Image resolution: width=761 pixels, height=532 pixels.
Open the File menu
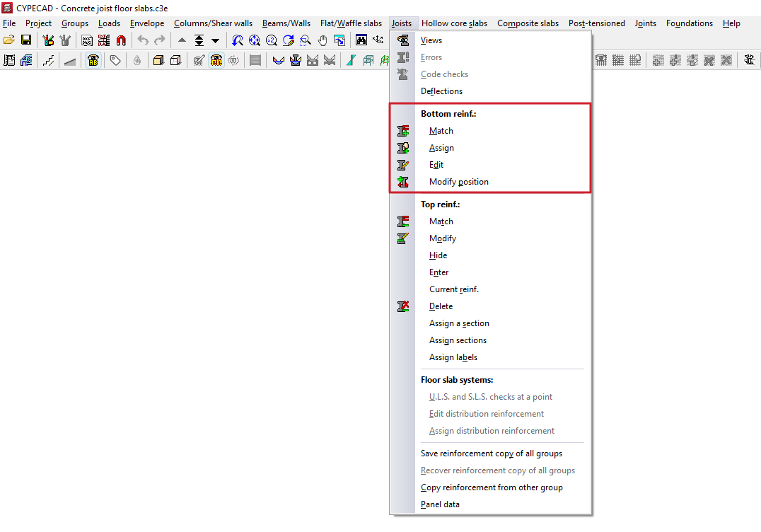click(x=9, y=23)
